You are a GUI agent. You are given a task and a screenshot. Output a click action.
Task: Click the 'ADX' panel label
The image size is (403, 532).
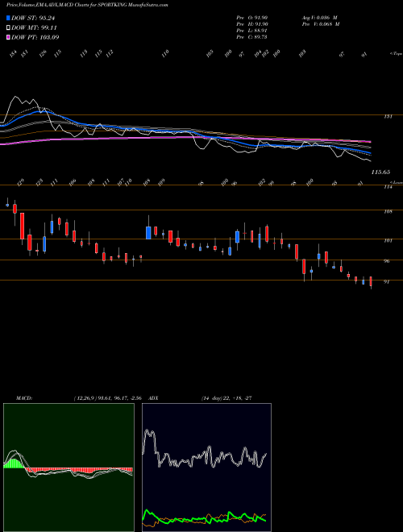[x=153, y=398]
